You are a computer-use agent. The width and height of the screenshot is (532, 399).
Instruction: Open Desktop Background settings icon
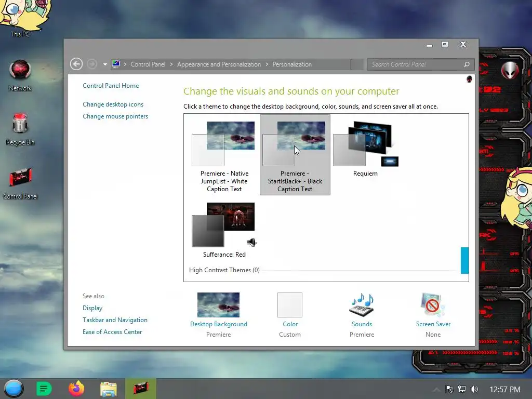pos(219,304)
